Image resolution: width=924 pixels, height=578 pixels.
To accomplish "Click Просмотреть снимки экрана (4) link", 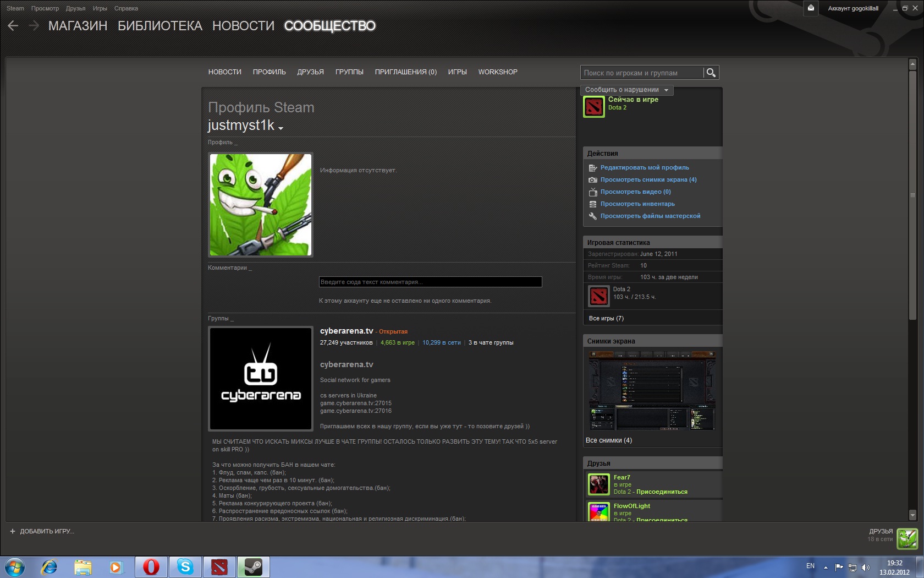I will (648, 180).
